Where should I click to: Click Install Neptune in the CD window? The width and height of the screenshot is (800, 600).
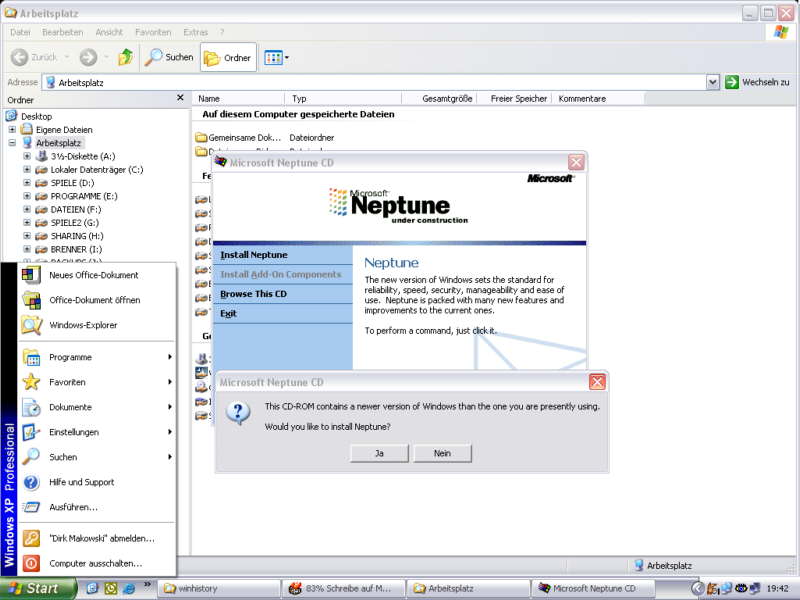pyautogui.click(x=254, y=255)
